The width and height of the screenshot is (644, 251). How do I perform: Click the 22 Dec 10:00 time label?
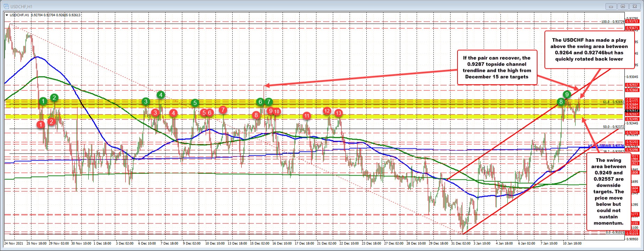pyautogui.click(x=349, y=243)
